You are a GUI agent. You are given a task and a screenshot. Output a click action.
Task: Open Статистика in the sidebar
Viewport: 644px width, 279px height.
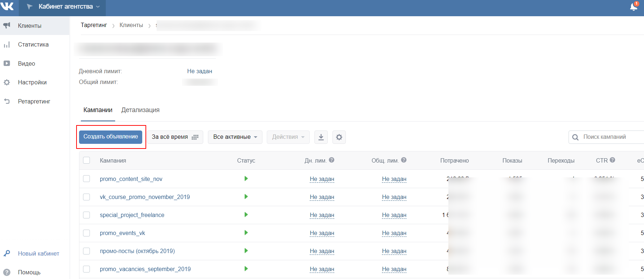(x=33, y=45)
